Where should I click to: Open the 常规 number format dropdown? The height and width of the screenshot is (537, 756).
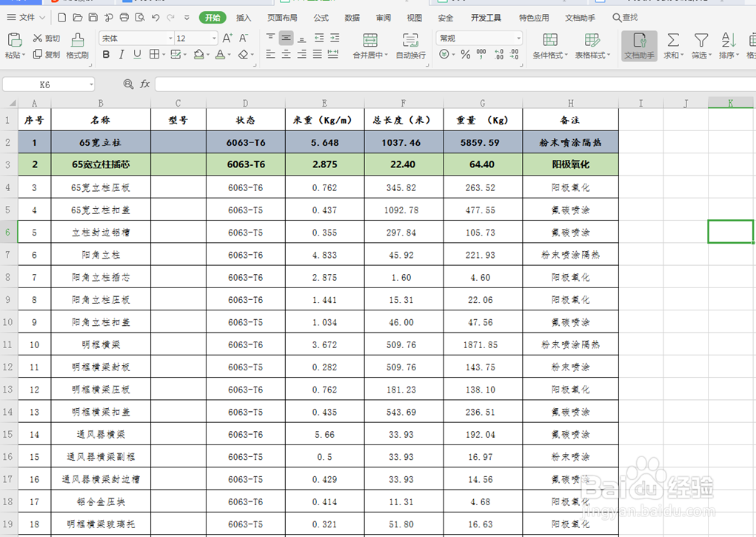click(519, 38)
